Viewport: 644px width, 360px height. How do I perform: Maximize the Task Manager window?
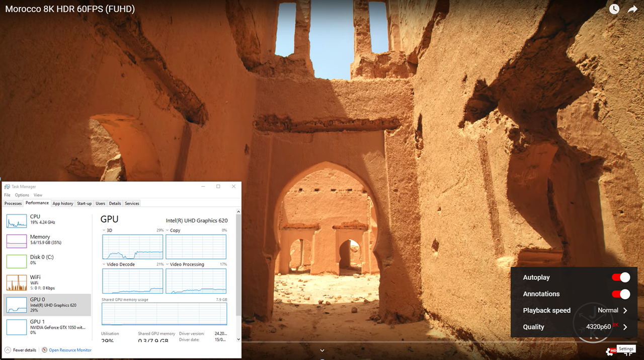click(218, 186)
